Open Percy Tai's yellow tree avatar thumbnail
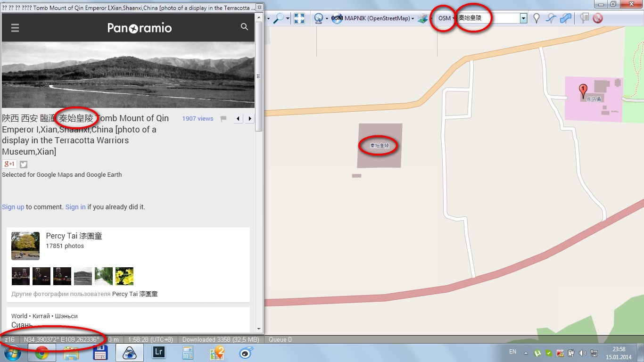 (x=25, y=246)
